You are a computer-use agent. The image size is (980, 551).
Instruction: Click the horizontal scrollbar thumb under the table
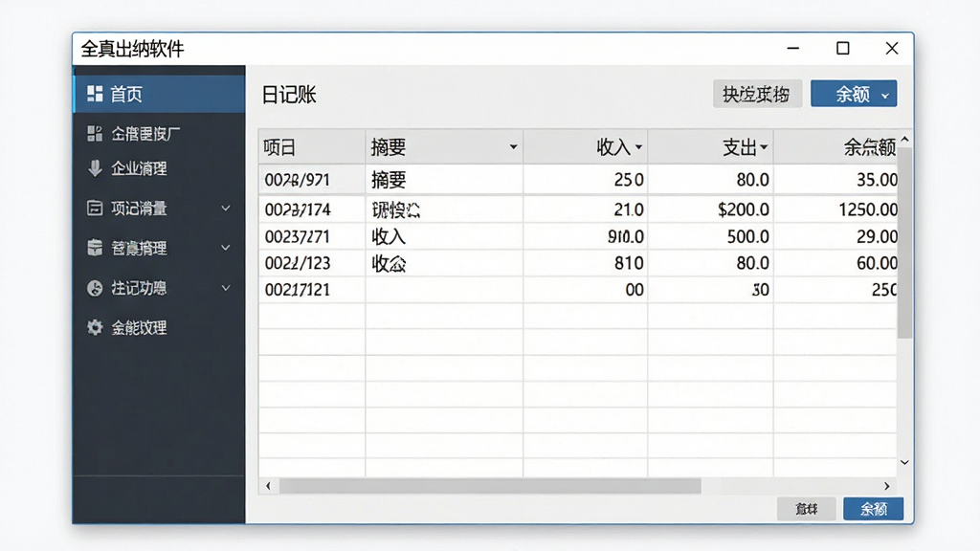point(490,486)
